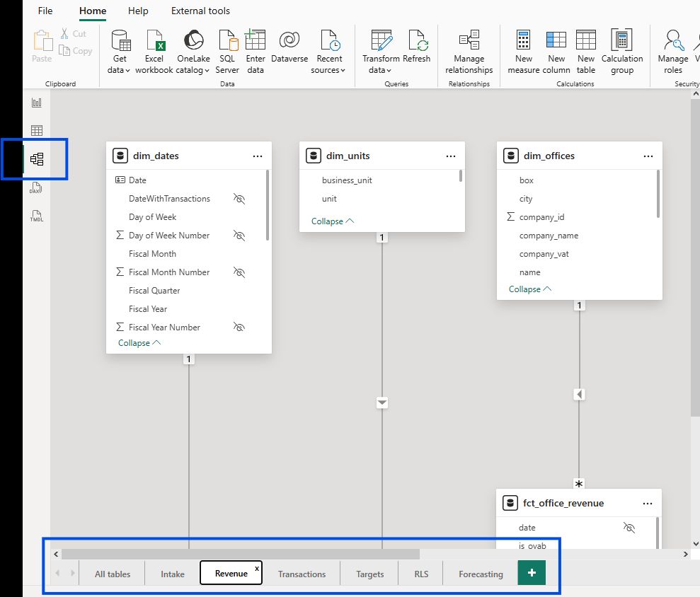Open Manage relationships dialog
The width and height of the screenshot is (700, 597).
(469, 52)
